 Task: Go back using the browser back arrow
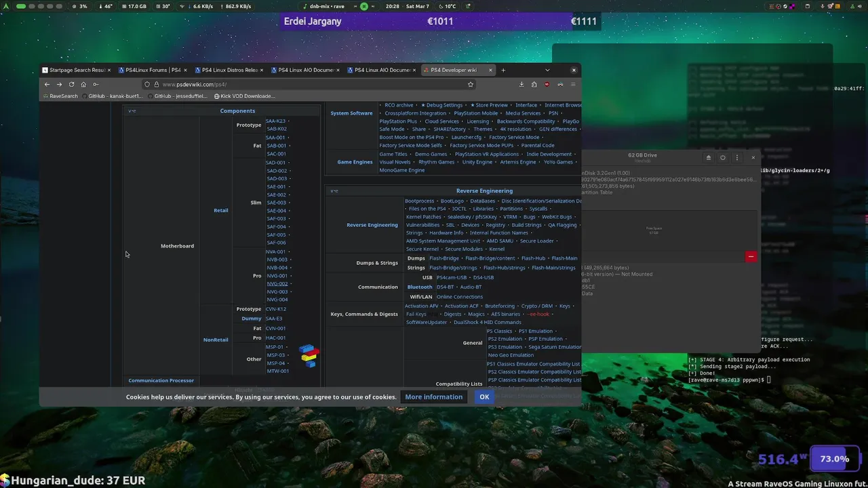point(47,84)
